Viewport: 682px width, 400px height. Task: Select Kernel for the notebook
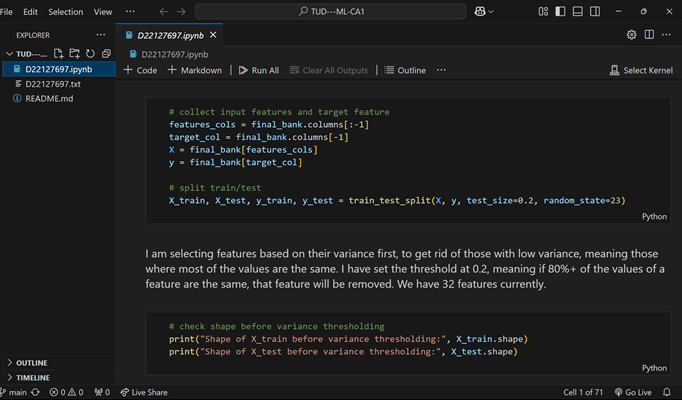click(641, 70)
